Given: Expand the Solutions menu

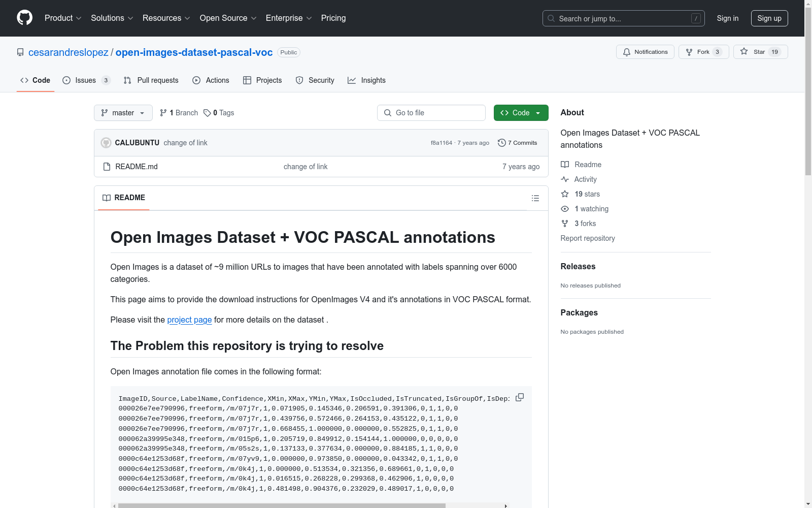Looking at the screenshot, I should click(x=112, y=18).
